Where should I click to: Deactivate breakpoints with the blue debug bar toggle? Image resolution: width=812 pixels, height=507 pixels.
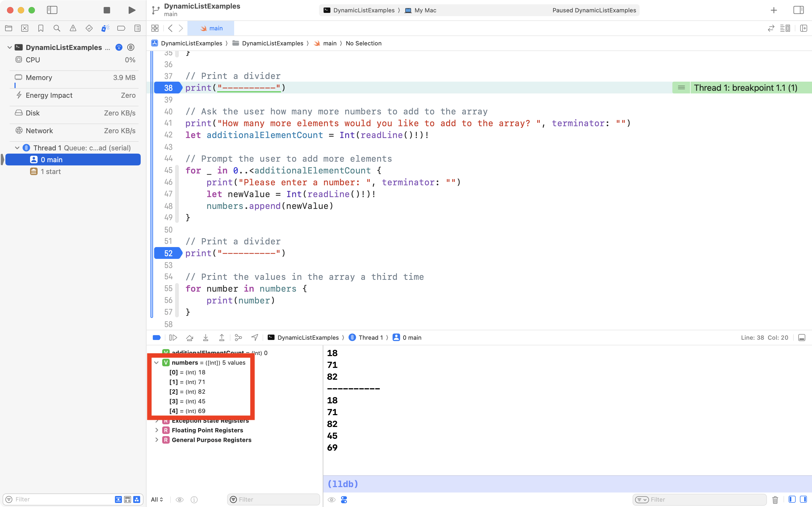(157, 337)
